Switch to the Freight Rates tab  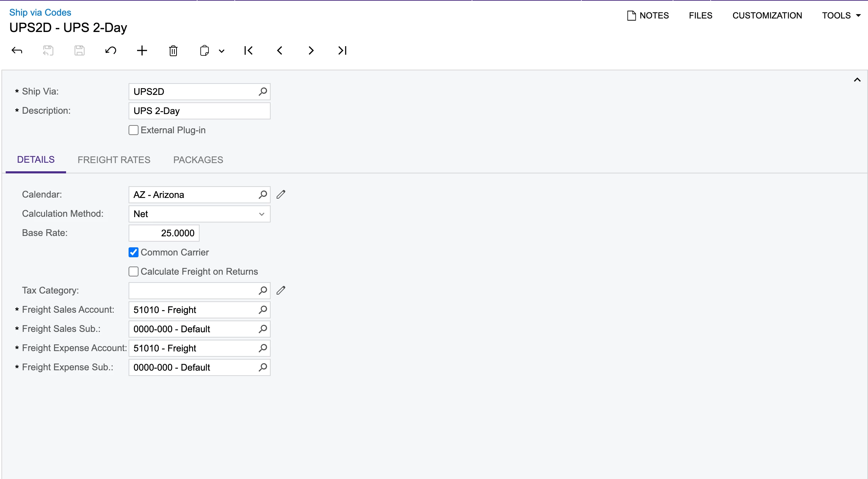click(x=114, y=160)
